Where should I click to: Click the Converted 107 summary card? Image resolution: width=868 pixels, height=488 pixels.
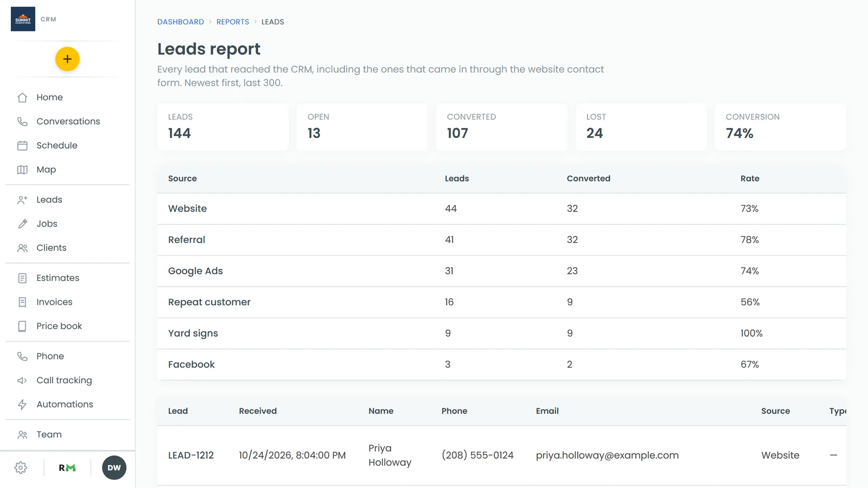[502, 127]
